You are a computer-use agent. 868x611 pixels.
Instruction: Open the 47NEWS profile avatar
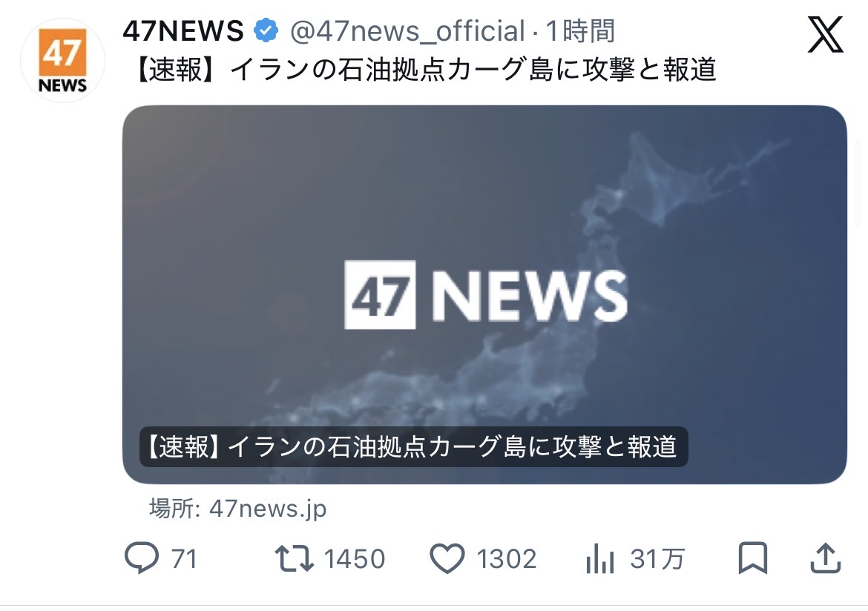62,61
